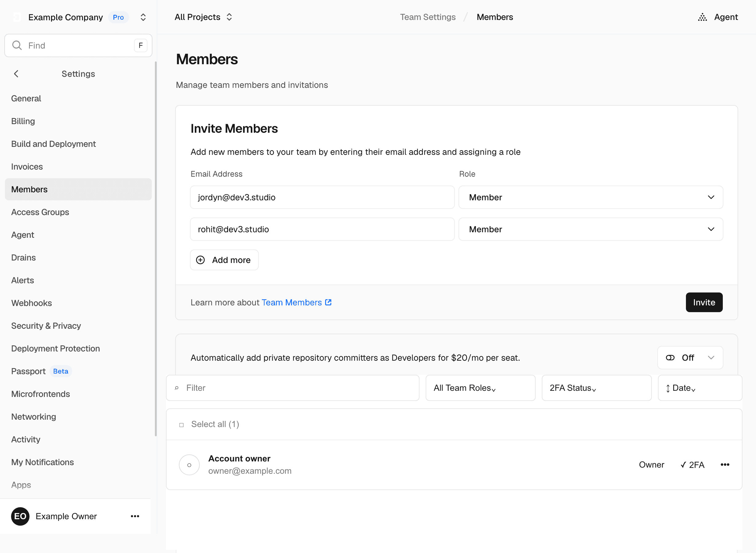Image resolution: width=756 pixels, height=553 pixels.
Task: Click the Example Company logo icon
Action: (x=17, y=17)
